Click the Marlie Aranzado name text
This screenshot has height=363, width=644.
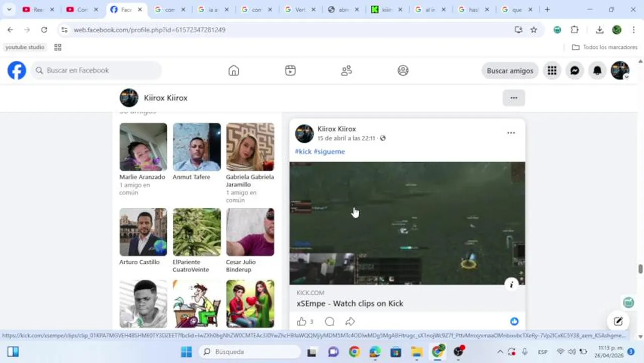pyautogui.click(x=142, y=177)
